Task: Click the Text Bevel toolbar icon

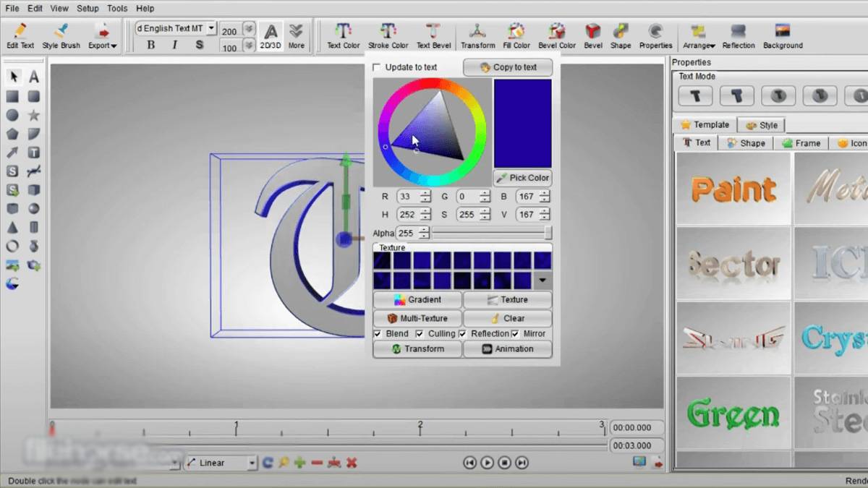Action: (x=433, y=36)
